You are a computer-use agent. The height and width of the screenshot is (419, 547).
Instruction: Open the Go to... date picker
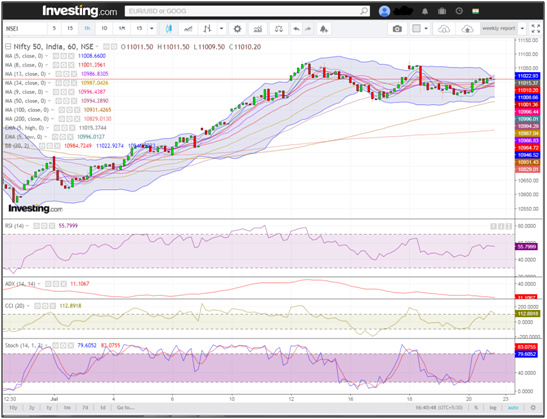126,407
